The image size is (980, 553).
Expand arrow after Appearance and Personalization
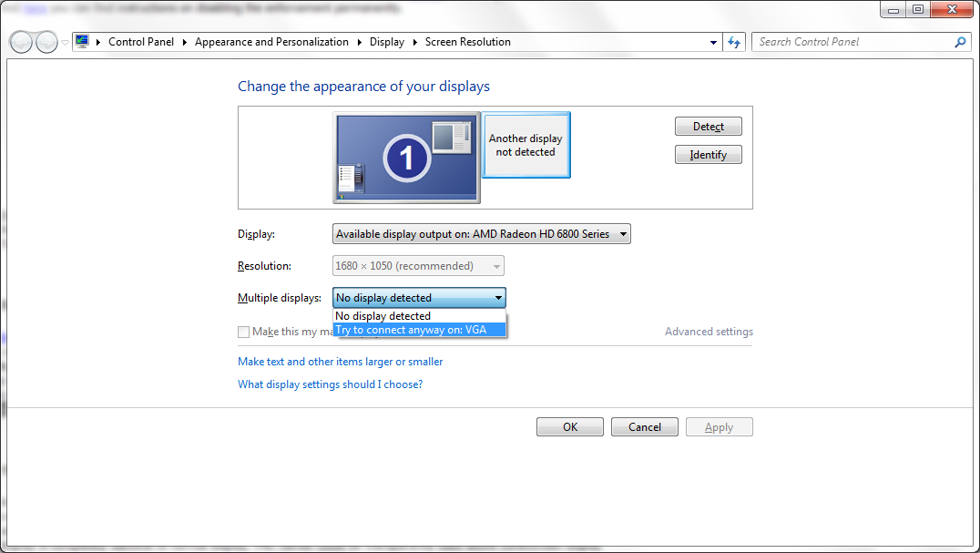(360, 42)
